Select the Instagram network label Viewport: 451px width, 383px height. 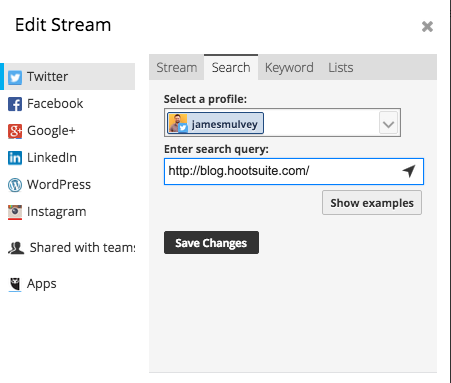pos(57,212)
